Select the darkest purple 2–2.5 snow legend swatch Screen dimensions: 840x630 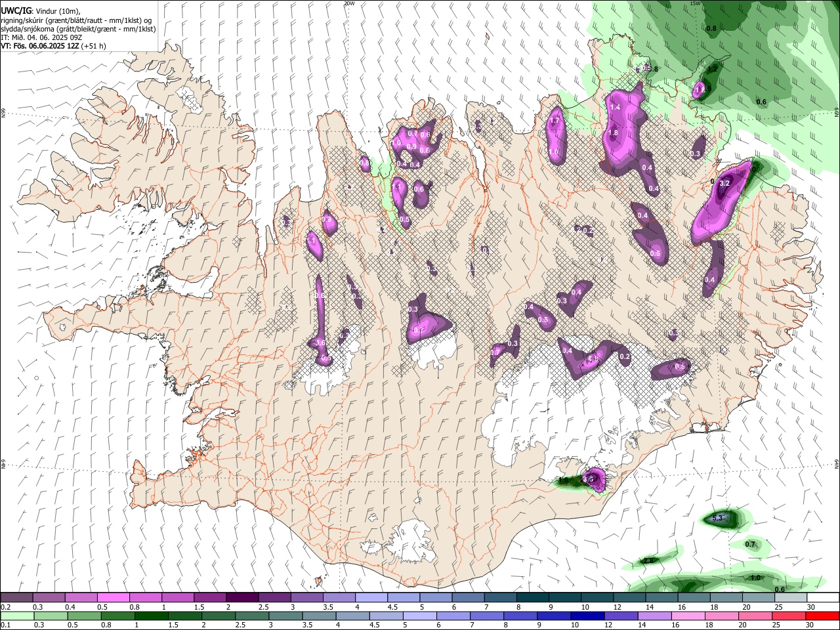click(242, 597)
